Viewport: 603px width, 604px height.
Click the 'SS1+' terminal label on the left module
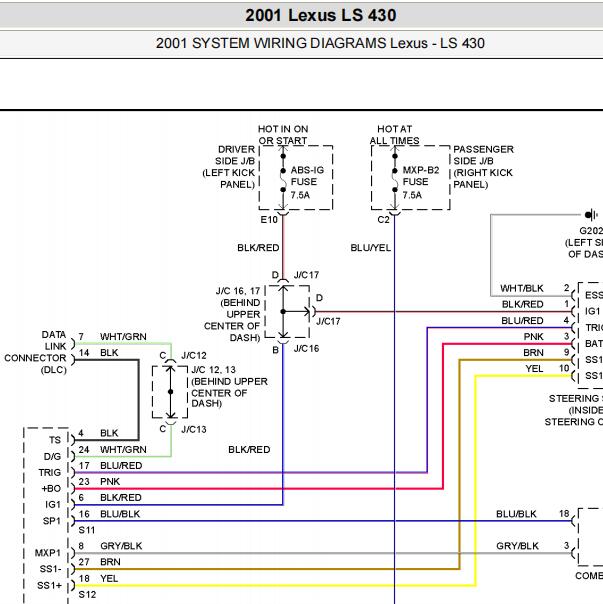pos(49,586)
